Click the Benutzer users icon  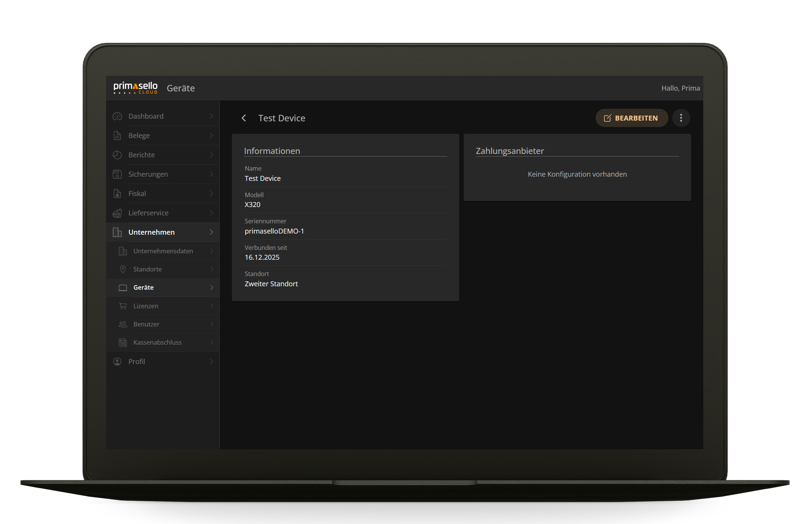pyautogui.click(x=123, y=324)
